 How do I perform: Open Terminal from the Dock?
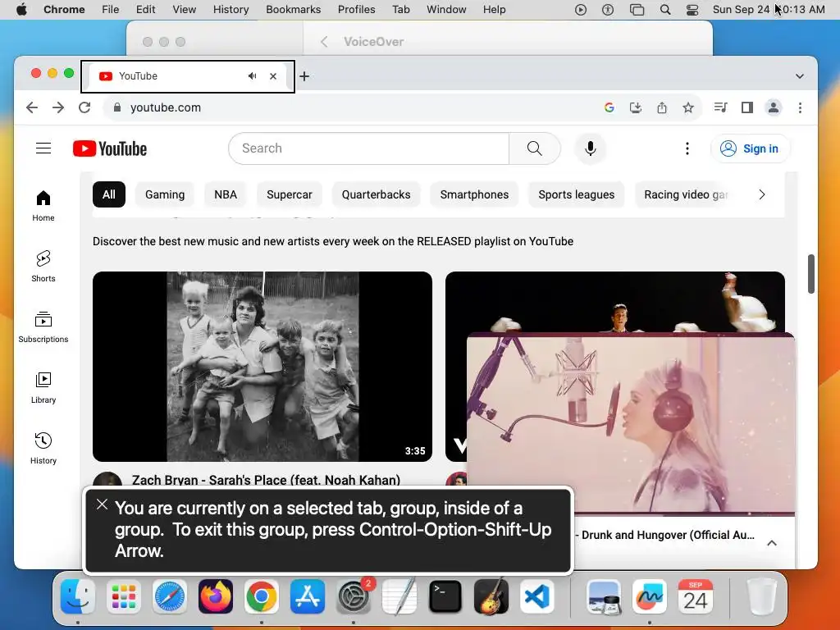click(445, 596)
